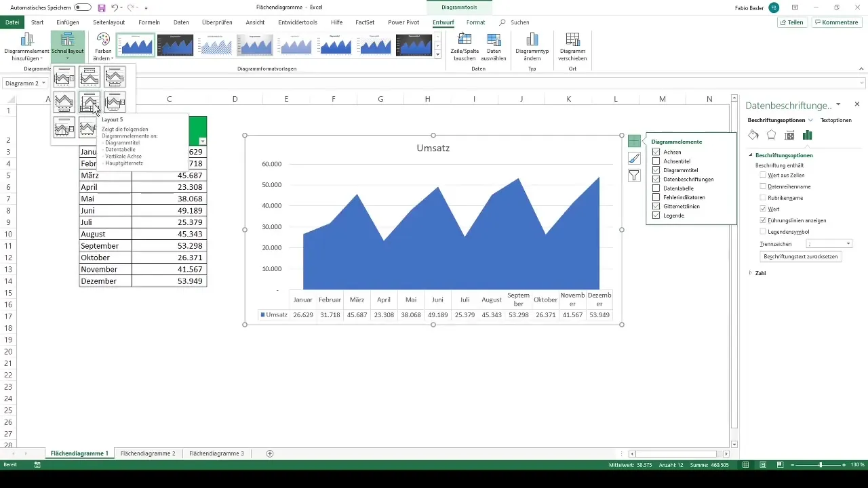Click the green Diagrammelemente plus button

634,141
